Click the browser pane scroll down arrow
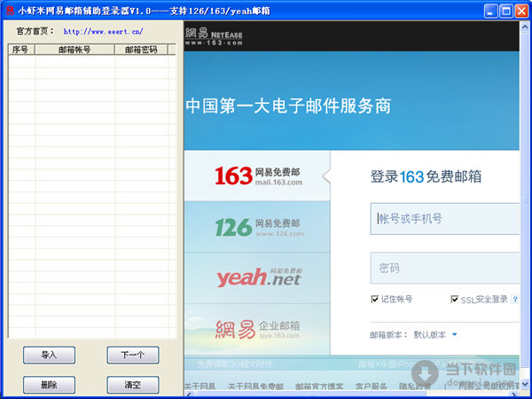 pos(525,384)
